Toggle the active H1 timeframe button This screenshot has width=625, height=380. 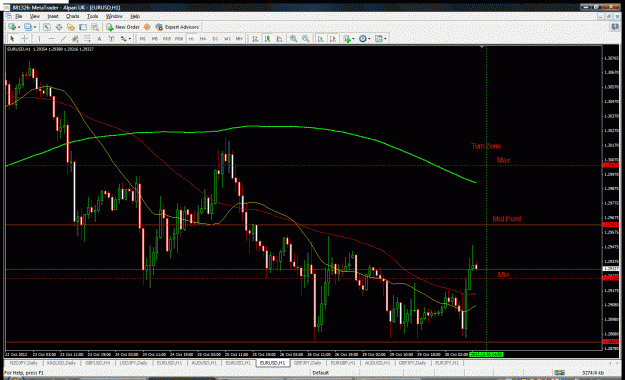point(191,39)
